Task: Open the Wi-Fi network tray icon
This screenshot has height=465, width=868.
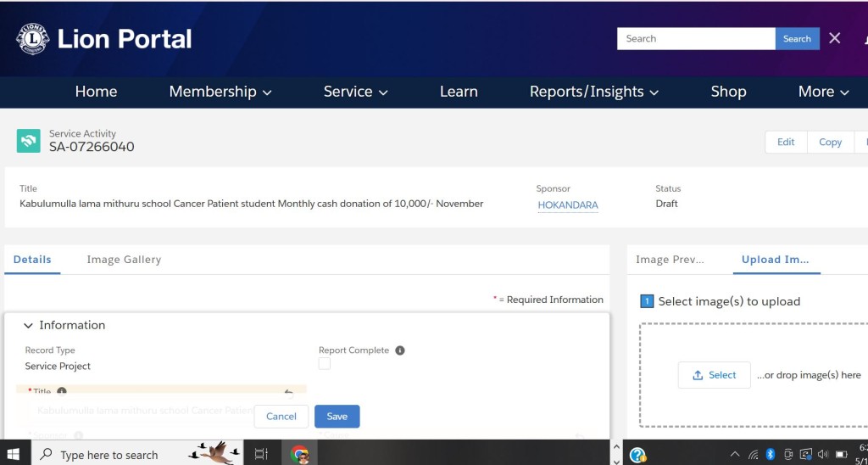Action: tap(753, 455)
